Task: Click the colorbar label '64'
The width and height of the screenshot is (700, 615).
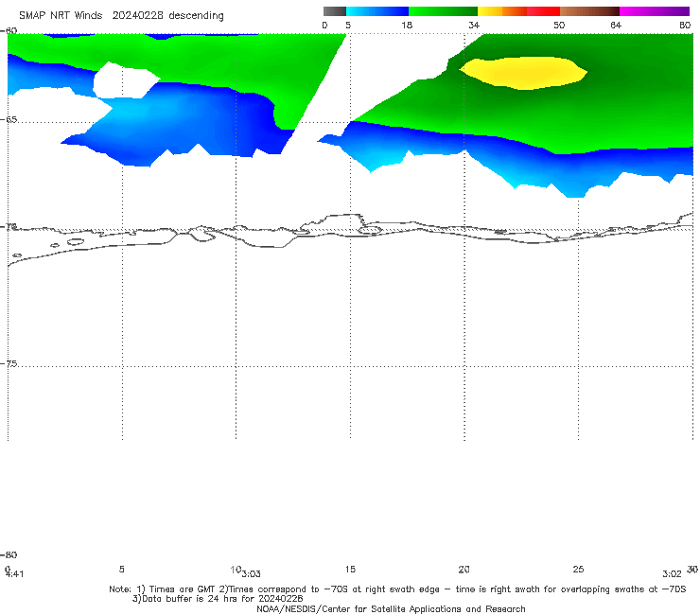Action: [616, 25]
